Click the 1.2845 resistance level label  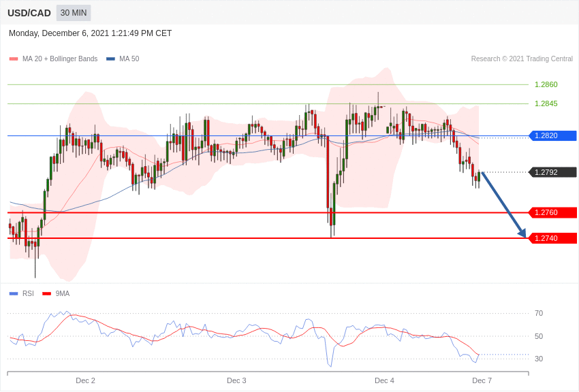(x=546, y=103)
